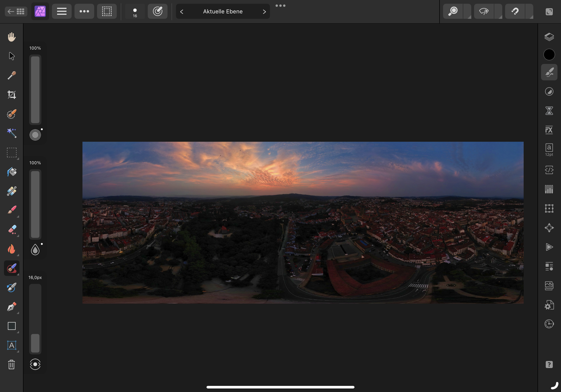
Task: Open the History clock panel
Action: (x=549, y=324)
